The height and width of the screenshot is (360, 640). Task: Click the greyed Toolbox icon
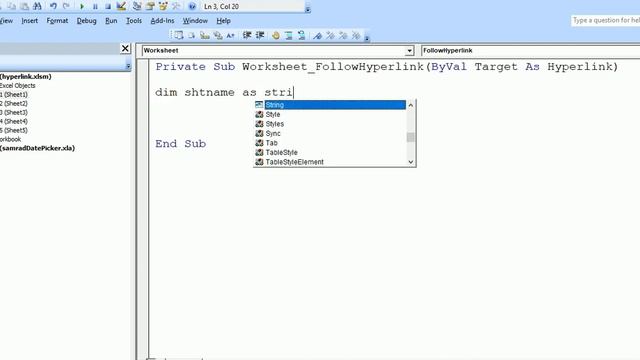(x=176, y=7)
